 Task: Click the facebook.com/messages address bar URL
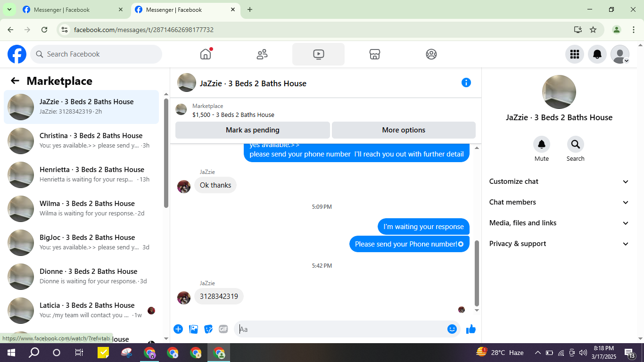coord(144,30)
